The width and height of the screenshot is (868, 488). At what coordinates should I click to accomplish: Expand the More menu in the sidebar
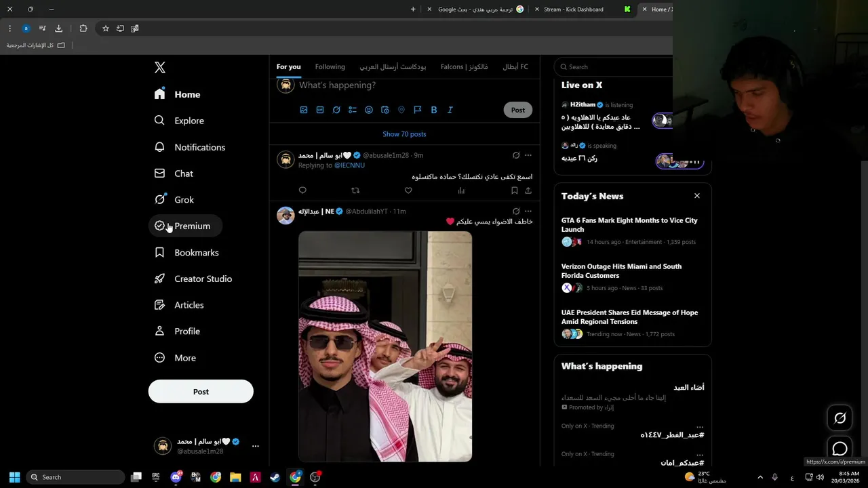tap(176, 358)
